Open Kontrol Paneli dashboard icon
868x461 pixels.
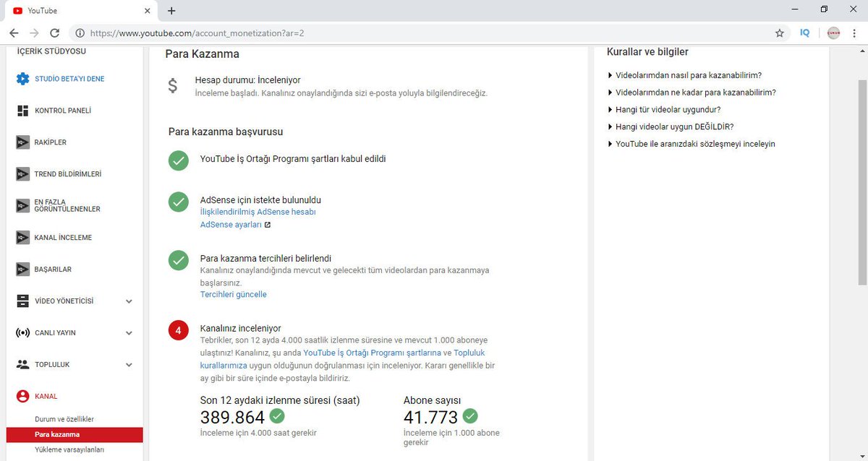click(x=22, y=111)
